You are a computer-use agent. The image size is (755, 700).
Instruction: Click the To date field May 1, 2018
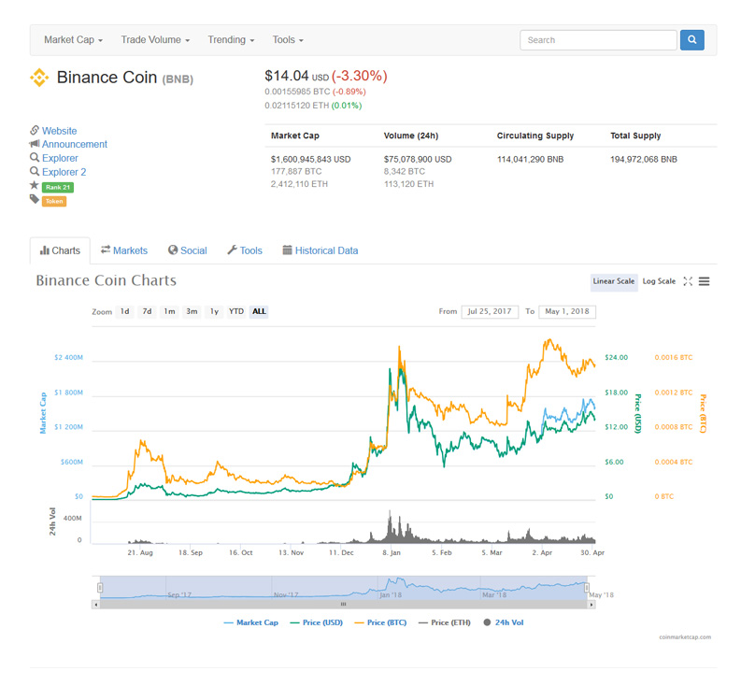tap(567, 311)
